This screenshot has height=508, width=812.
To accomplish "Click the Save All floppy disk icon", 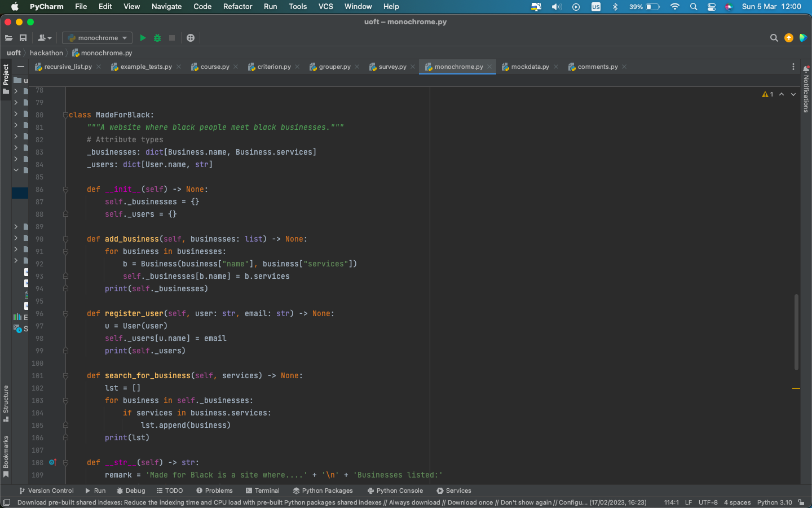I will pyautogui.click(x=23, y=38).
